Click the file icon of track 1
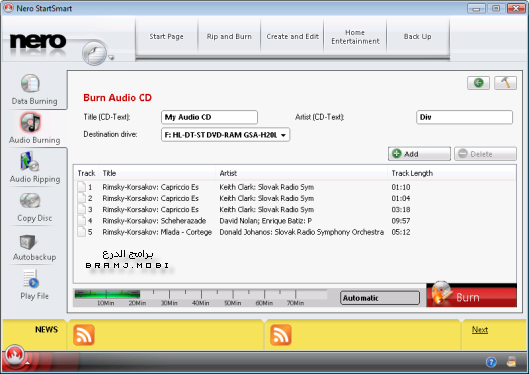 [81, 186]
